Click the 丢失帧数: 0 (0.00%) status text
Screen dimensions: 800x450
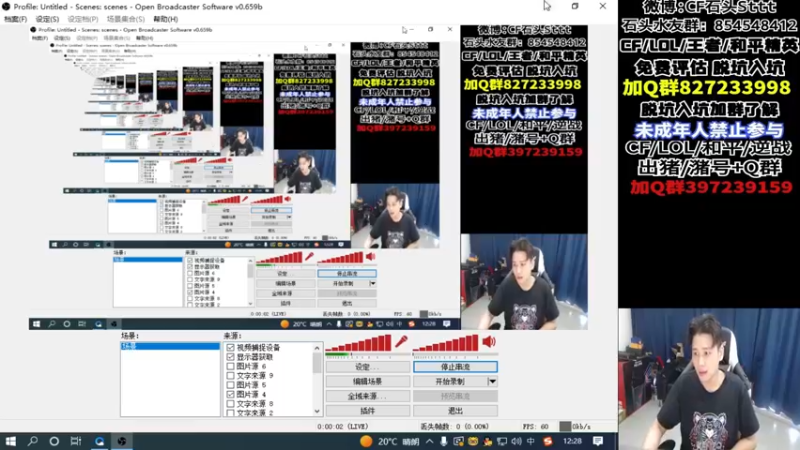(454, 427)
